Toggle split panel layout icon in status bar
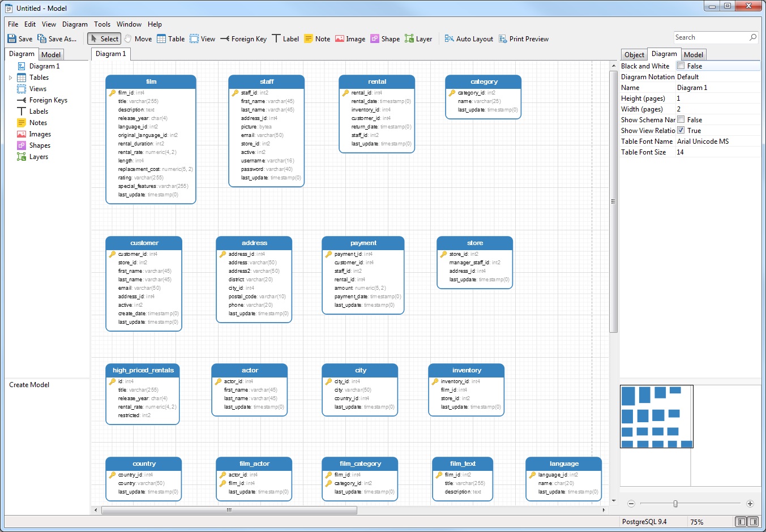 753,521
